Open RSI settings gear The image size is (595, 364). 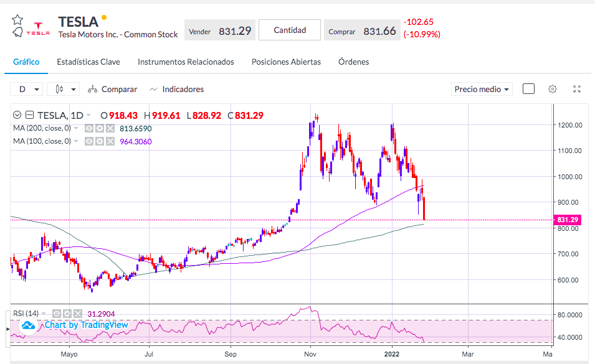click(x=67, y=314)
